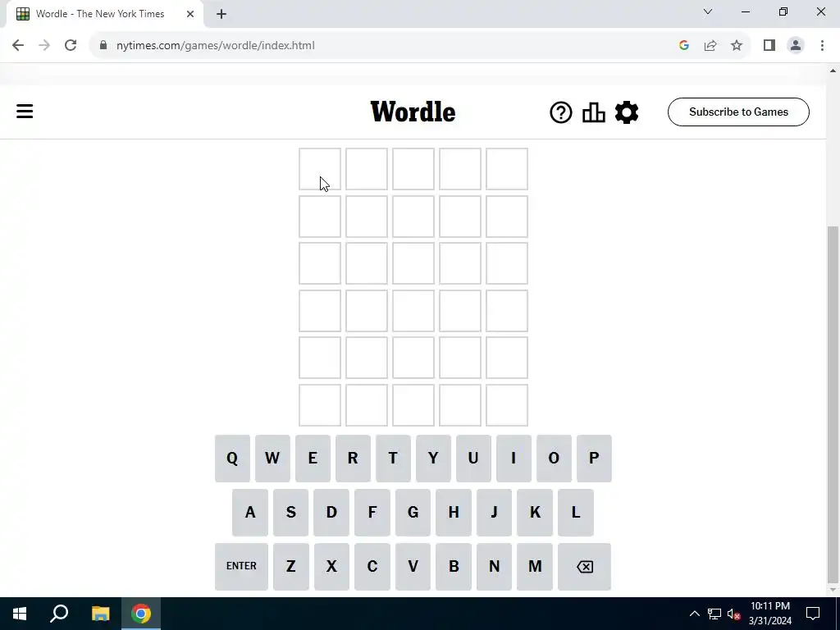Tap the V key on the on-screen keyboard
The width and height of the screenshot is (840, 630).
[x=413, y=566]
